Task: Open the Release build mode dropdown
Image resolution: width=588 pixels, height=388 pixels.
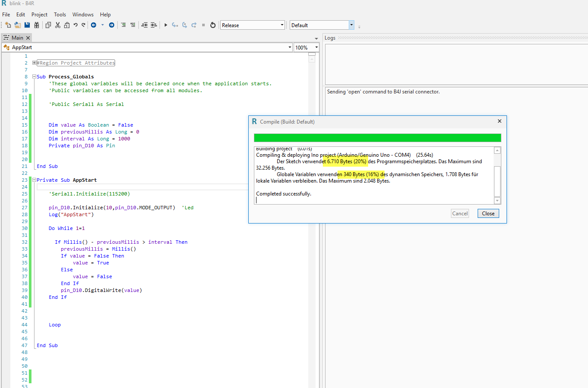Action: [x=282, y=25]
